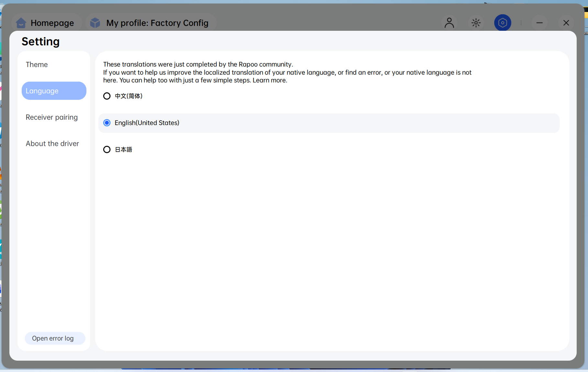Click the 日本語 language label
Image resolution: width=588 pixels, height=372 pixels.
124,150
